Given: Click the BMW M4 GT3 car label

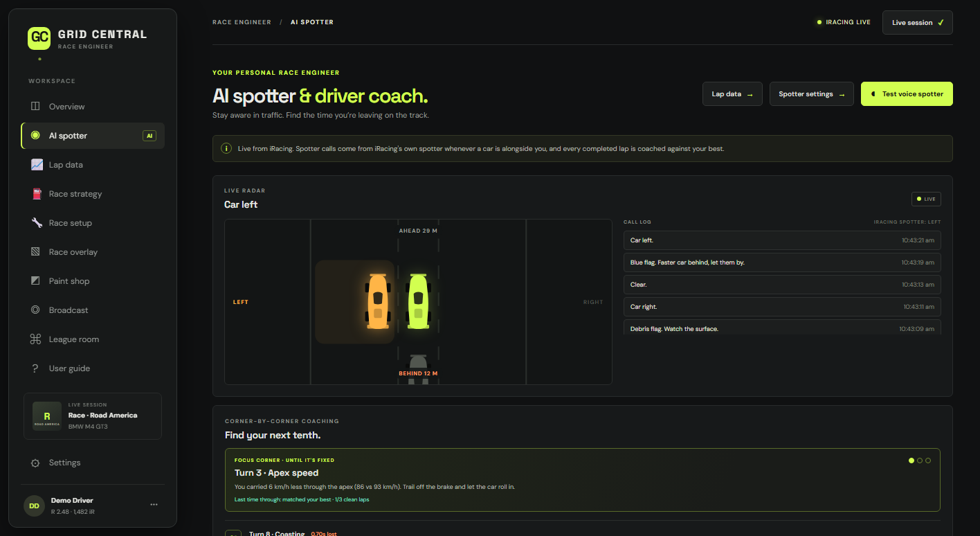Looking at the screenshot, I should 88,427.
